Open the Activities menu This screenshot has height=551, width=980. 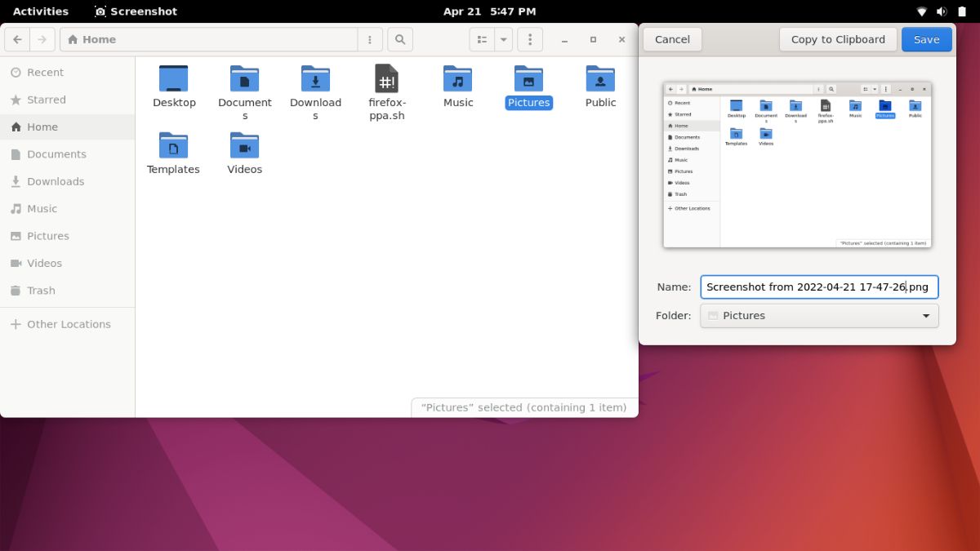tap(40, 11)
